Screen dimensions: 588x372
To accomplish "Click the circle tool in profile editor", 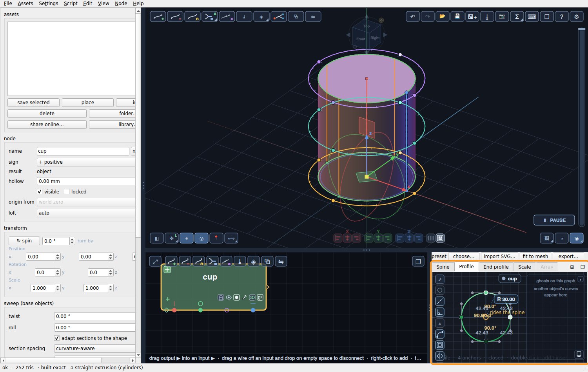I will pos(440,290).
